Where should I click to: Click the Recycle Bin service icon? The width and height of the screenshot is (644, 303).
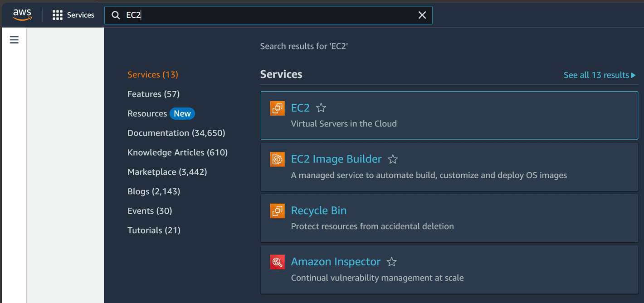pyautogui.click(x=277, y=210)
